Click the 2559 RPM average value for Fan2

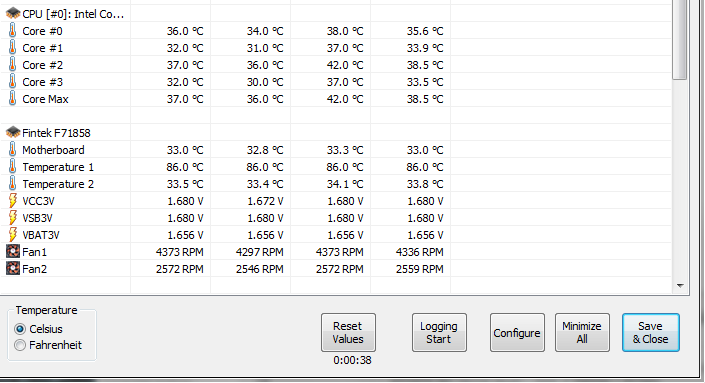click(419, 269)
